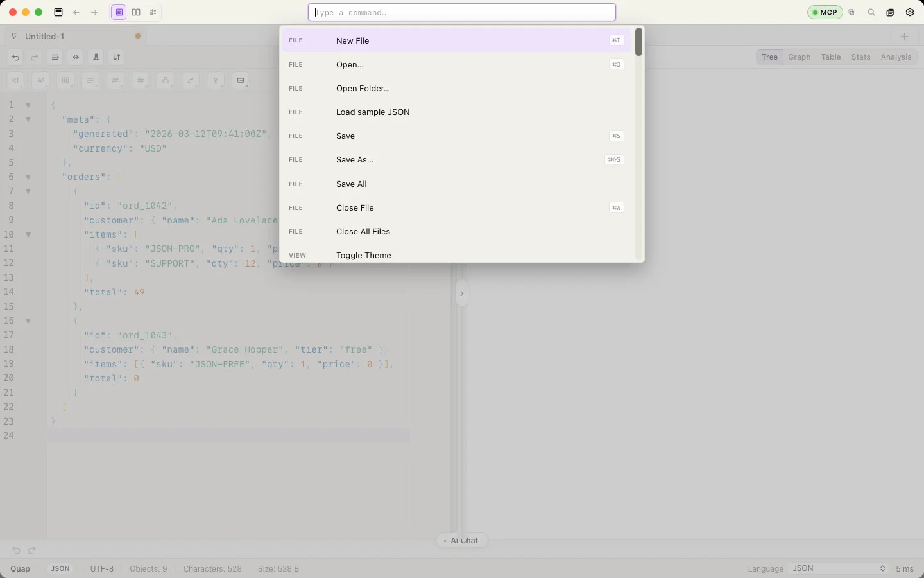Open search with the magnifier icon
This screenshot has height=578, width=924.
coord(871,12)
